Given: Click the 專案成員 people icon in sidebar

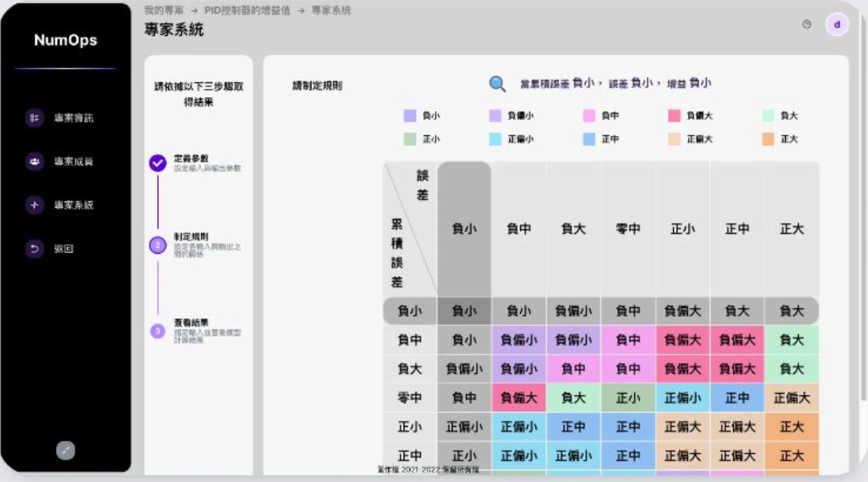Looking at the screenshot, I should click(x=34, y=161).
